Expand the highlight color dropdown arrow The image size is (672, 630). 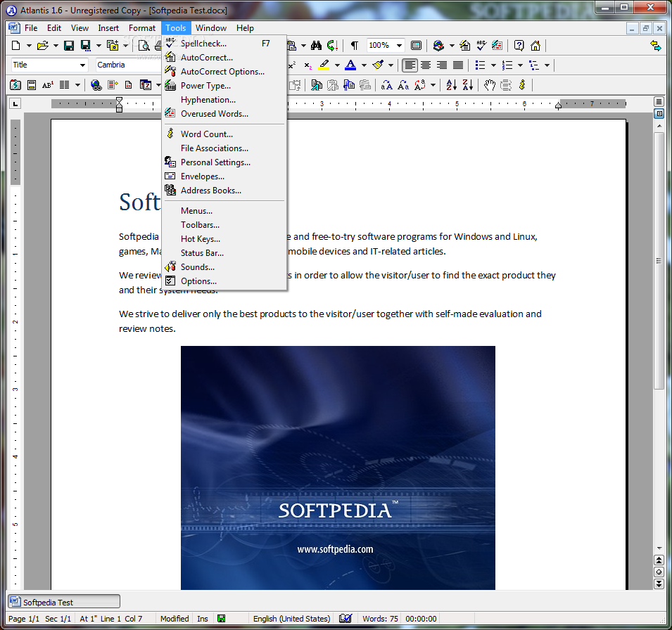[x=337, y=65]
